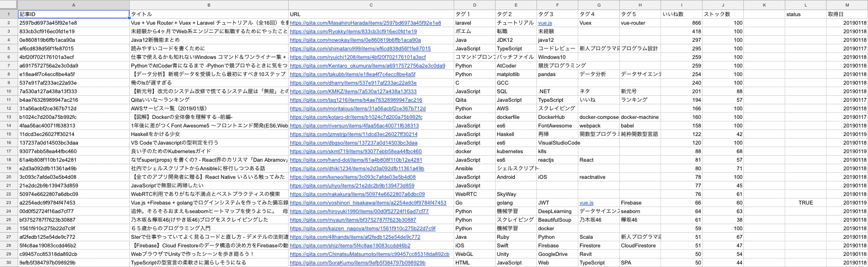Open Kentaro_okumura Qiita article link
The image size is (868, 267).
tap(367, 65)
